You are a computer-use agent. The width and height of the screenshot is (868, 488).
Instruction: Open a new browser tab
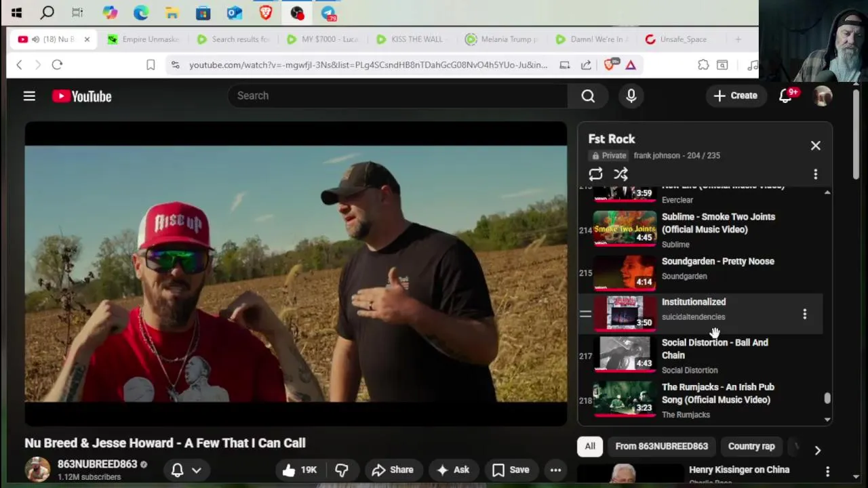click(x=738, y=39)
